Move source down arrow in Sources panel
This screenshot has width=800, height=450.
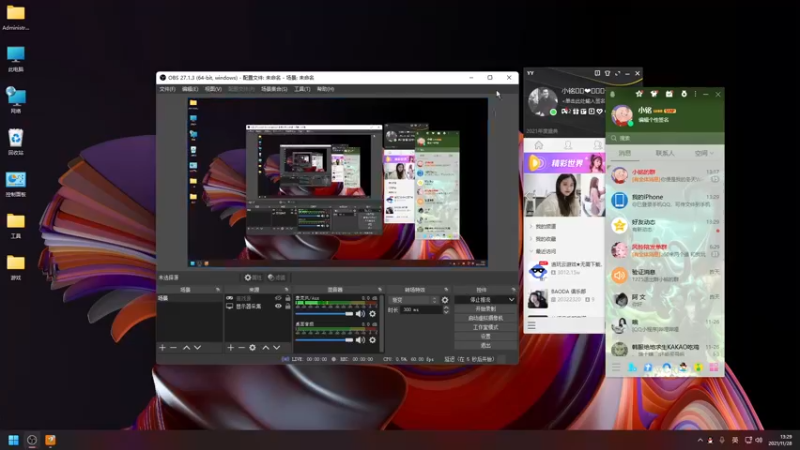277,347
